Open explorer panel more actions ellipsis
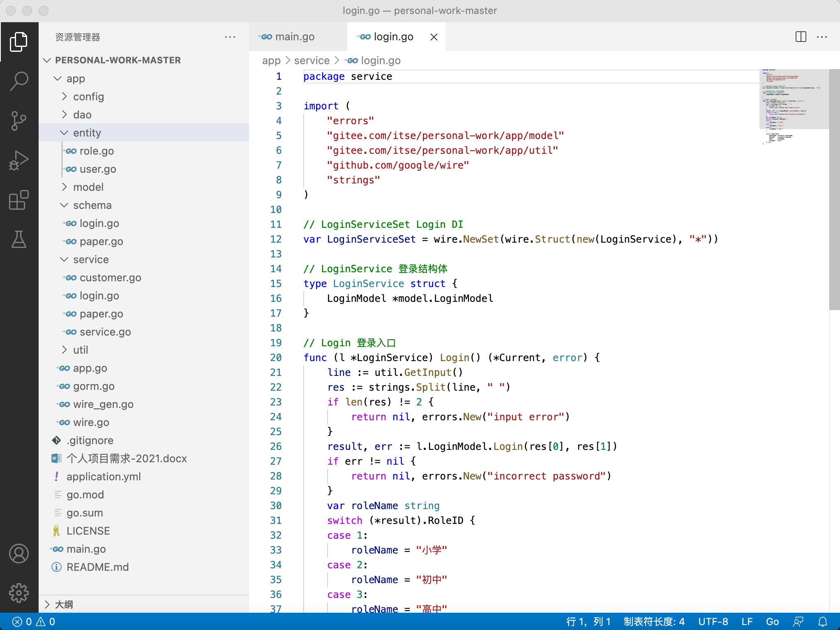840x630 pixels. 230,37
